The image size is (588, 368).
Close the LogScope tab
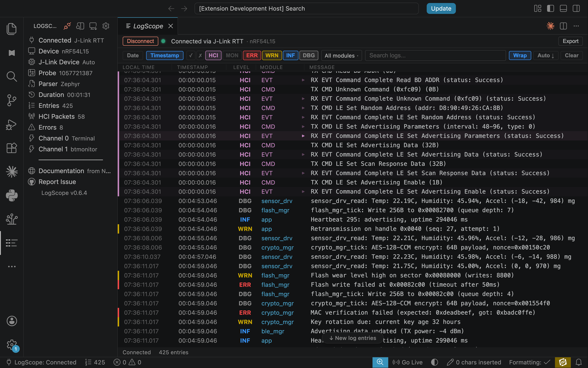(x=171, y=26)
